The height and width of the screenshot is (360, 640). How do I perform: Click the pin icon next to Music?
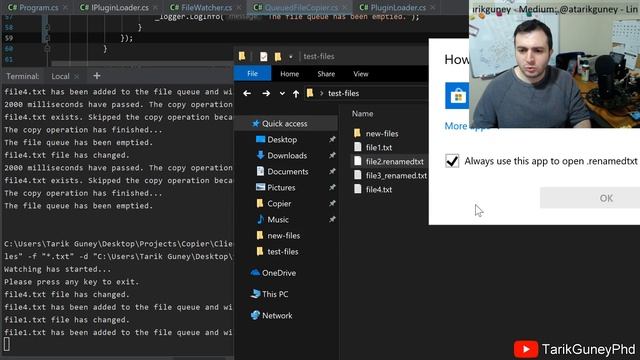332,219
